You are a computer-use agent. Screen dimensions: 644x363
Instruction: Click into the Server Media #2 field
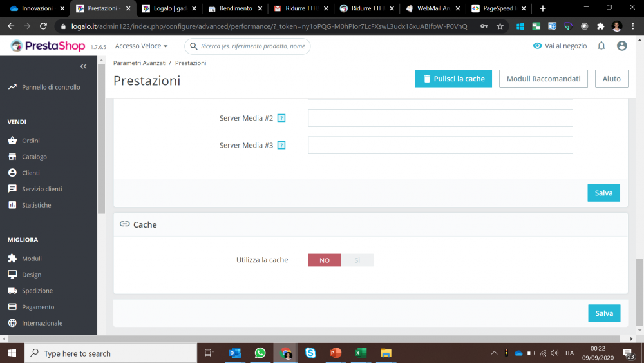440,118
